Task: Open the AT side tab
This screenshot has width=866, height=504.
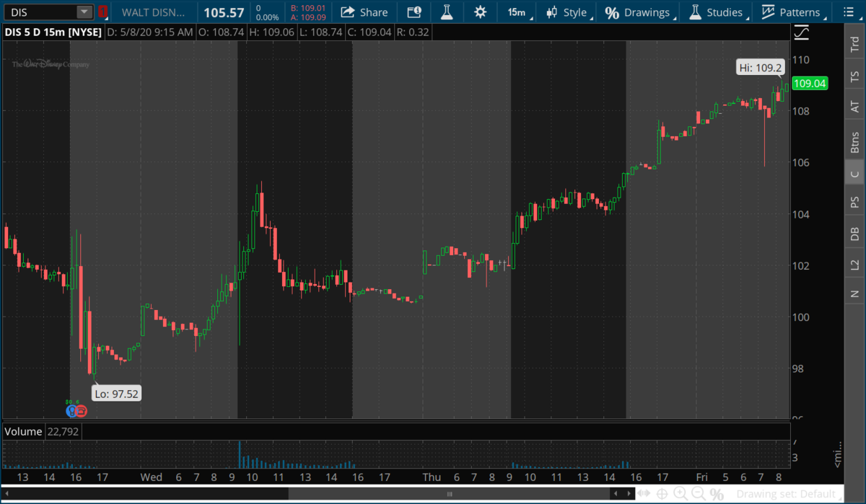Action: click(855, 106)
